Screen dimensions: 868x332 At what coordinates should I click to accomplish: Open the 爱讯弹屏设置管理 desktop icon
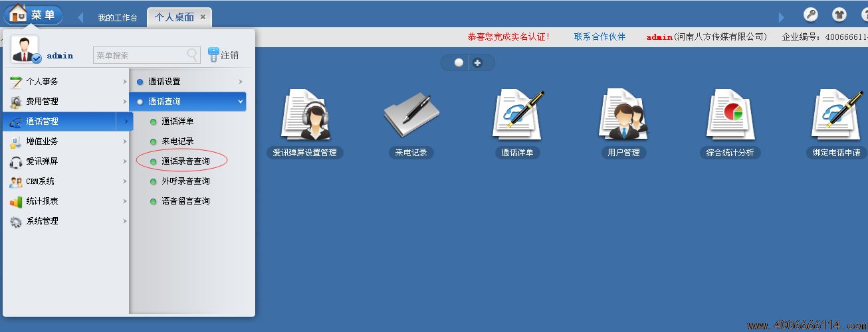click(x=305, y=116)
